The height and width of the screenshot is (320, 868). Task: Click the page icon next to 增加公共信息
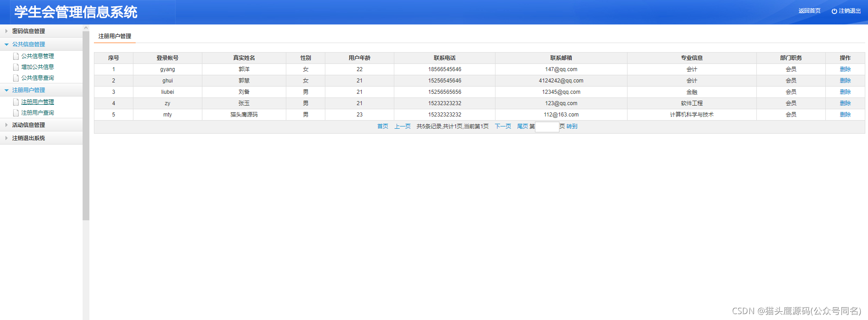[x=16, y=67]
